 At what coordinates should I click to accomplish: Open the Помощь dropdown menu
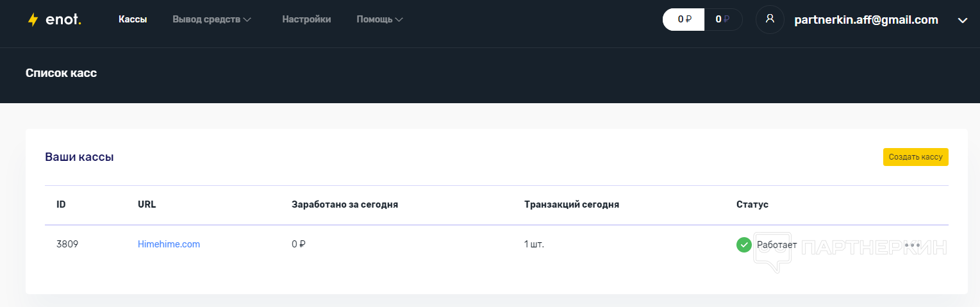tap(379, 20)
